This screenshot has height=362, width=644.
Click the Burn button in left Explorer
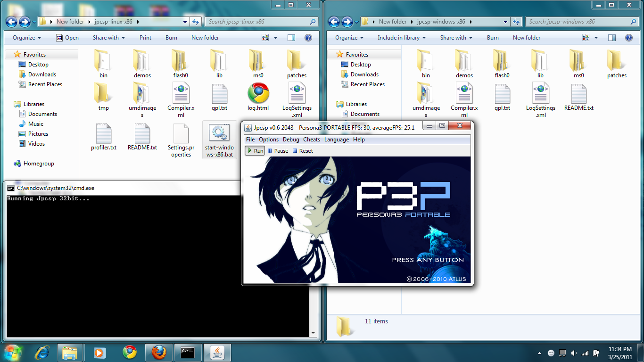click(x=171, y=38)
